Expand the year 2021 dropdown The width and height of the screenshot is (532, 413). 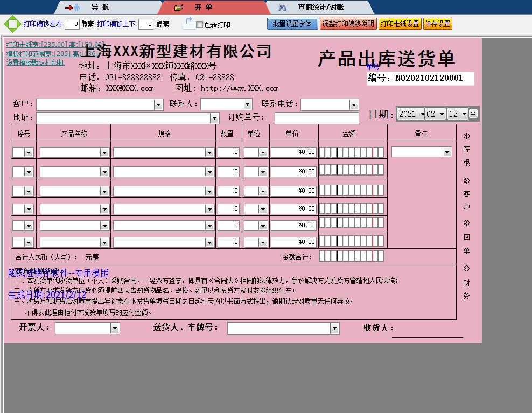point(420,114)
